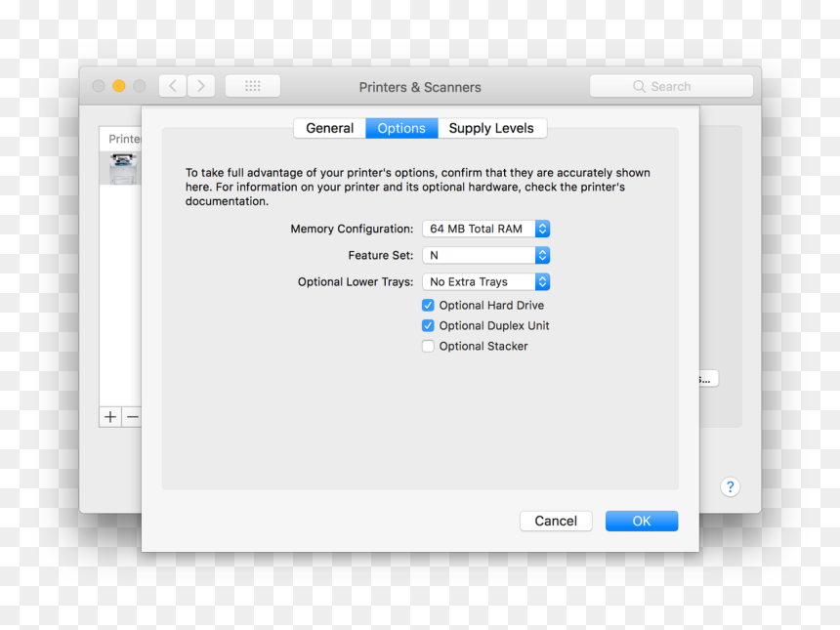Add a printer with plus button
This screenshot has height=630, width=840.
(x=110, y=417)
